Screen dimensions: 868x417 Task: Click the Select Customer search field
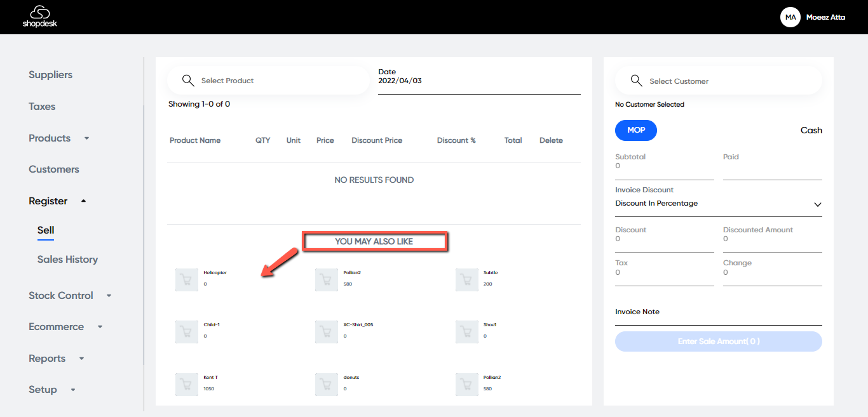click(x=724, y=81)
